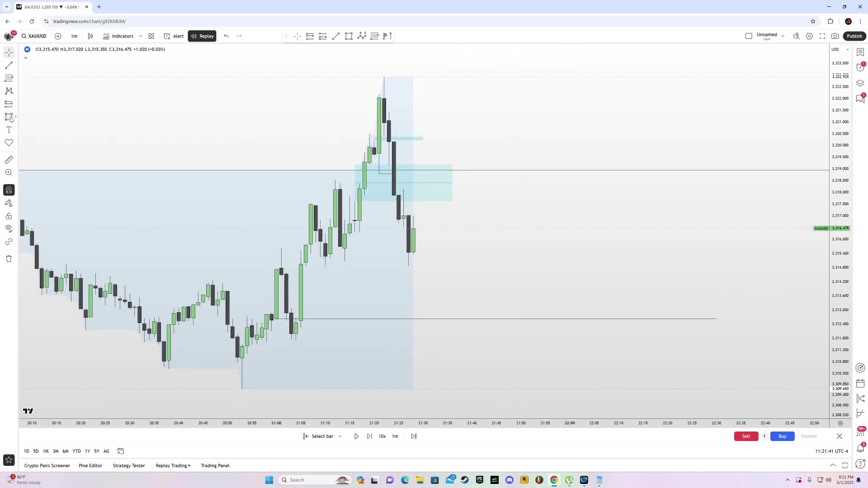Hide all drawings using the eye icon
This screenshot has height=488, width=868.
(x=9, y=228)
